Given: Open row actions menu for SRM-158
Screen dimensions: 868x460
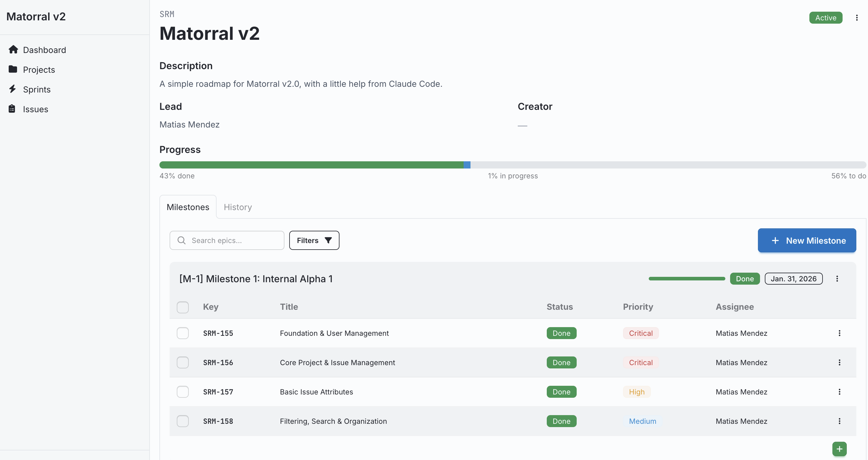Looking at the screenshot, I should [839, 421].
